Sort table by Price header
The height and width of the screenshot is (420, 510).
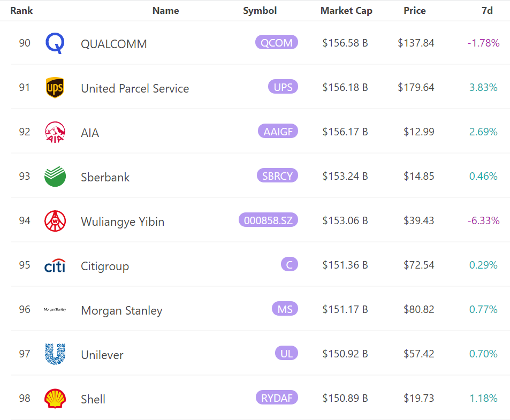(x=415, y=11)
